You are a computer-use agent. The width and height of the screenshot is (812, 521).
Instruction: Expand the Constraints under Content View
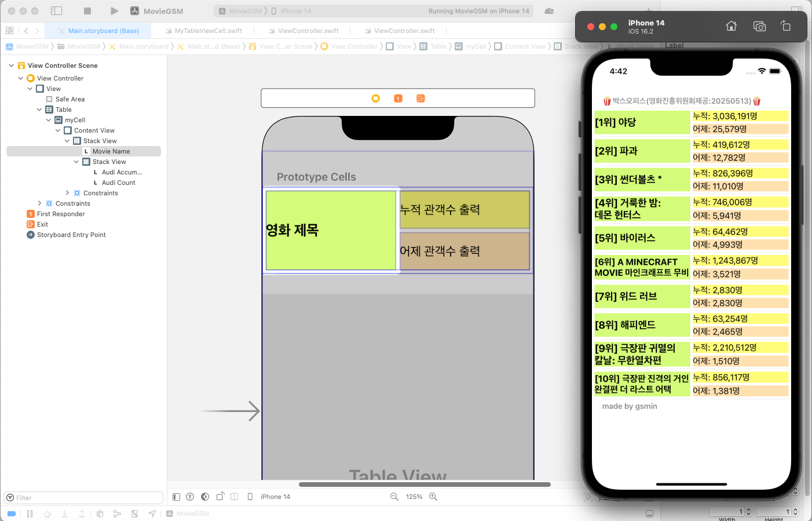click(x=67, y=193)
